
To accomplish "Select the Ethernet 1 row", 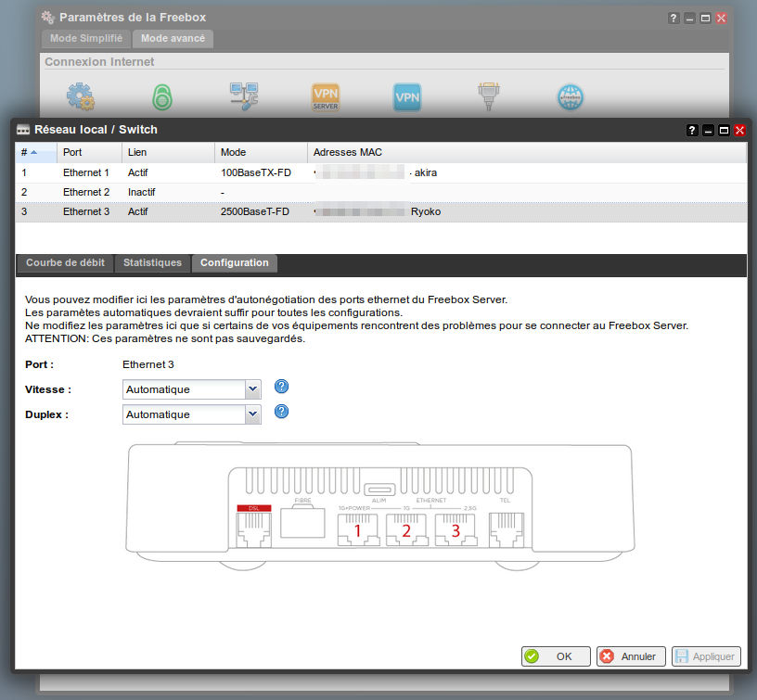I will pyautogui.click(x=381, y=172).
